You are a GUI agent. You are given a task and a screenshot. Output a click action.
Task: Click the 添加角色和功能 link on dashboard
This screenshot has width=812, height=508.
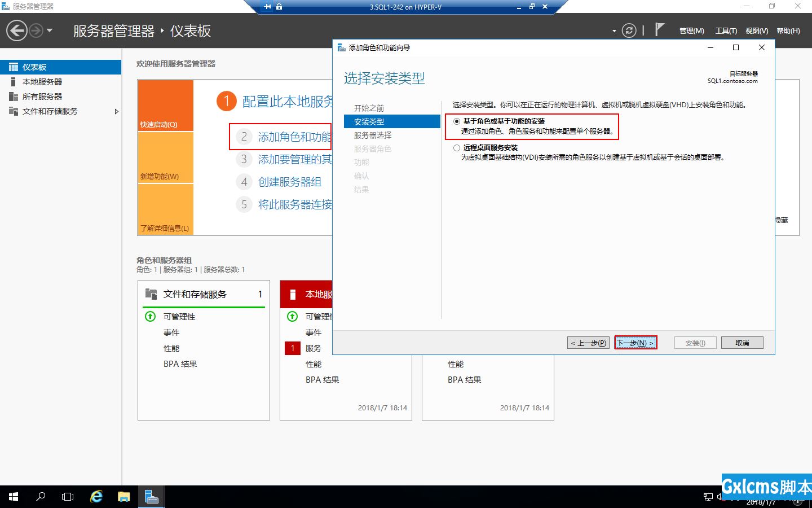pyautogui.click(x=294, y=137)
